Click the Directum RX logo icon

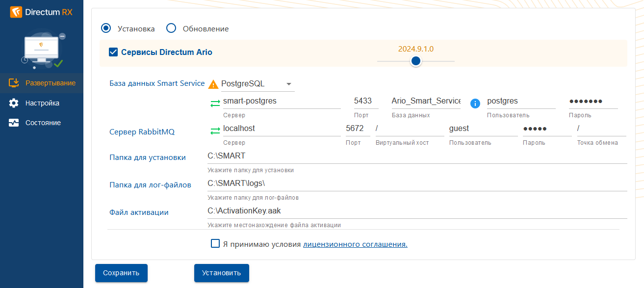[x=16, y=12]
